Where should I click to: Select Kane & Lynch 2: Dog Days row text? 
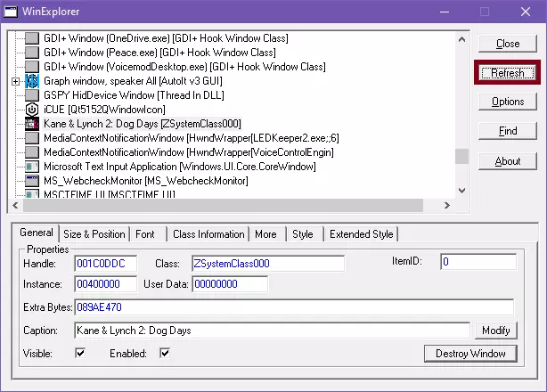[x=143, y=124]
